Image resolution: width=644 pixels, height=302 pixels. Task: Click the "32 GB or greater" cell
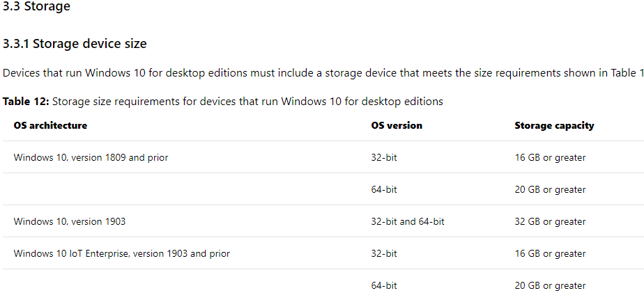550,221
